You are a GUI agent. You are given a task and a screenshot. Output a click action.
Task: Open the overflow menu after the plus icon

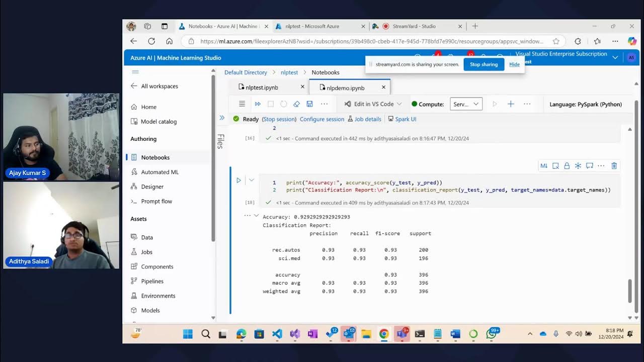[x=527, y=104]
